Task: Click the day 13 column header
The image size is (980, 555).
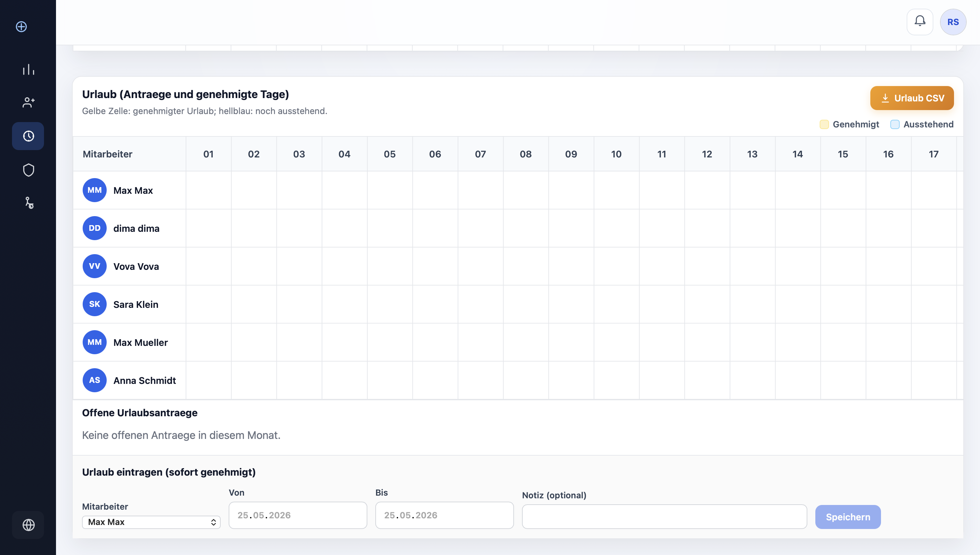Action: click(752, 154)
